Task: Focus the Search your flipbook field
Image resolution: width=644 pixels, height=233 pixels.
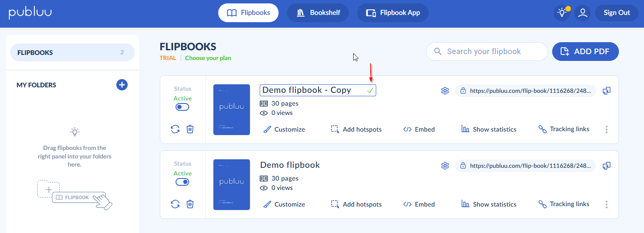Action: [x=487, y=52]
